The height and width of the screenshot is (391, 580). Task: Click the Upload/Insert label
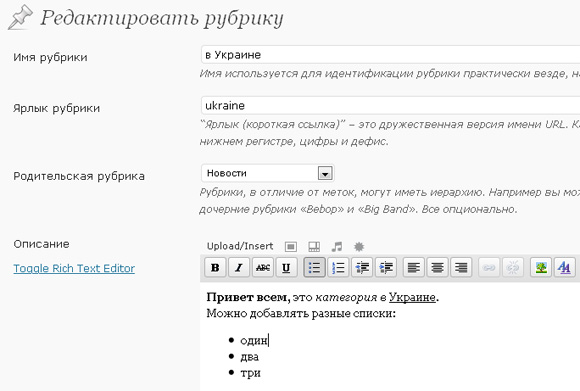240,246
